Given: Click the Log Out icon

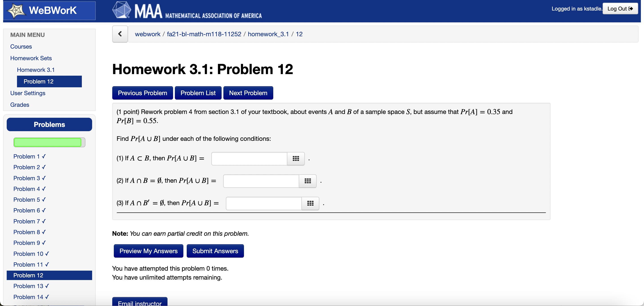Looking at the screenshot, I should click(631, 8).
